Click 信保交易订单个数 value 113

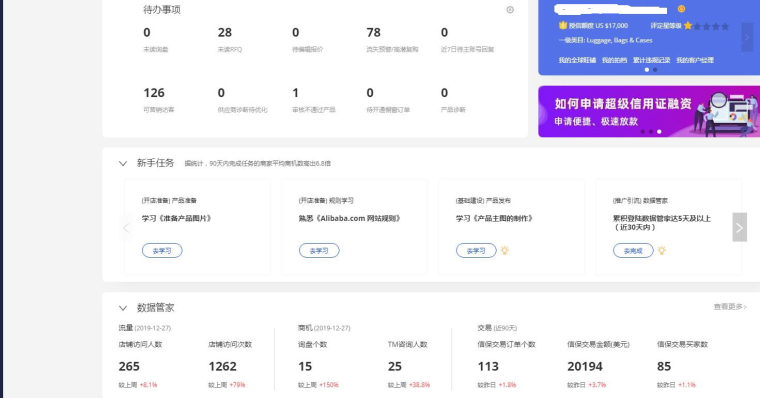tap(488, 366)
